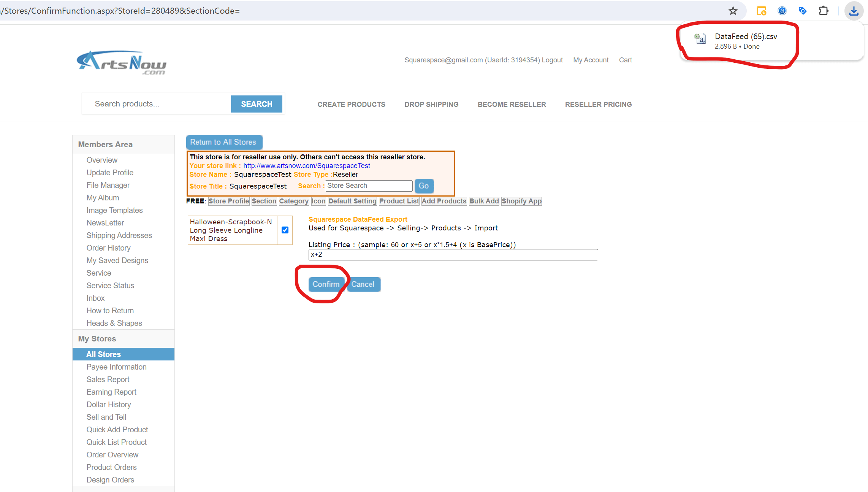Open the Default Setting tab
The height and width of the screenshot is (492, 868).
pyautogui.click(x=352, y=201)
